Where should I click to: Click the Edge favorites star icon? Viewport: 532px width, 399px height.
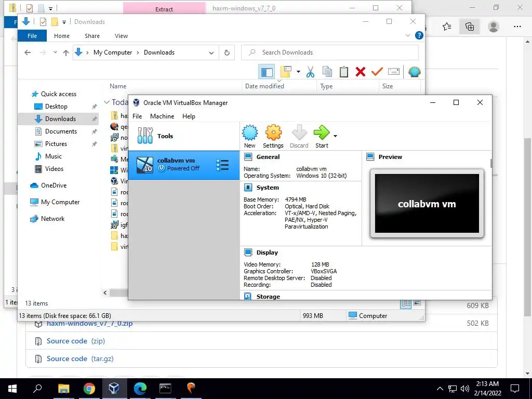pyautogui.click(x=447, y=26)
